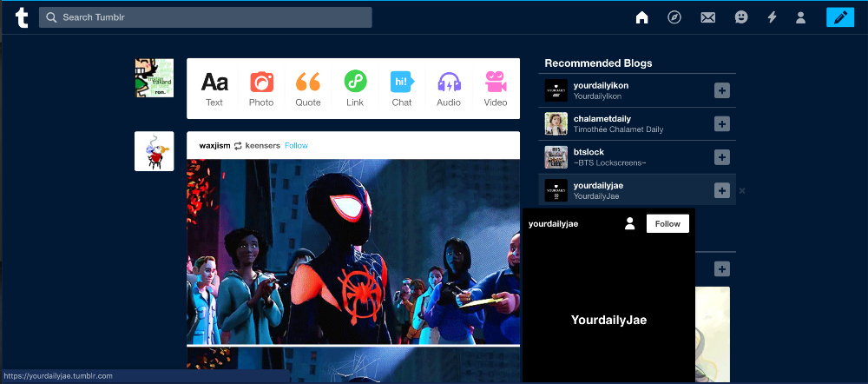Open the Tumblr logo home link

(22, 17)
